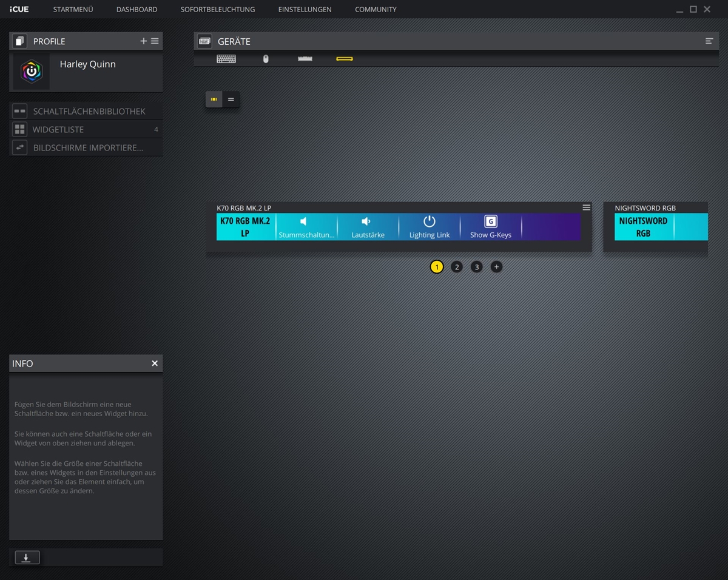Select the keyboard device icon

click(226, 59)
